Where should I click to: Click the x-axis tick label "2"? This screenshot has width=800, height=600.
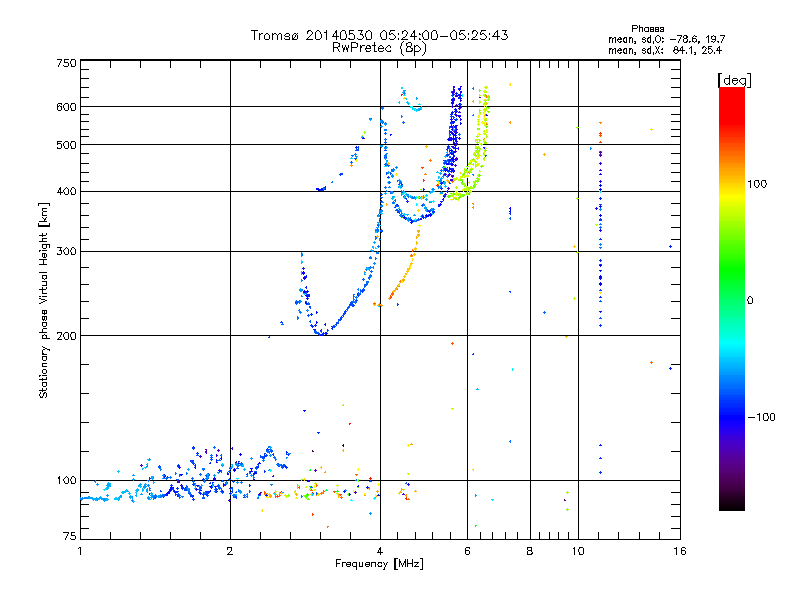point(230,551)
